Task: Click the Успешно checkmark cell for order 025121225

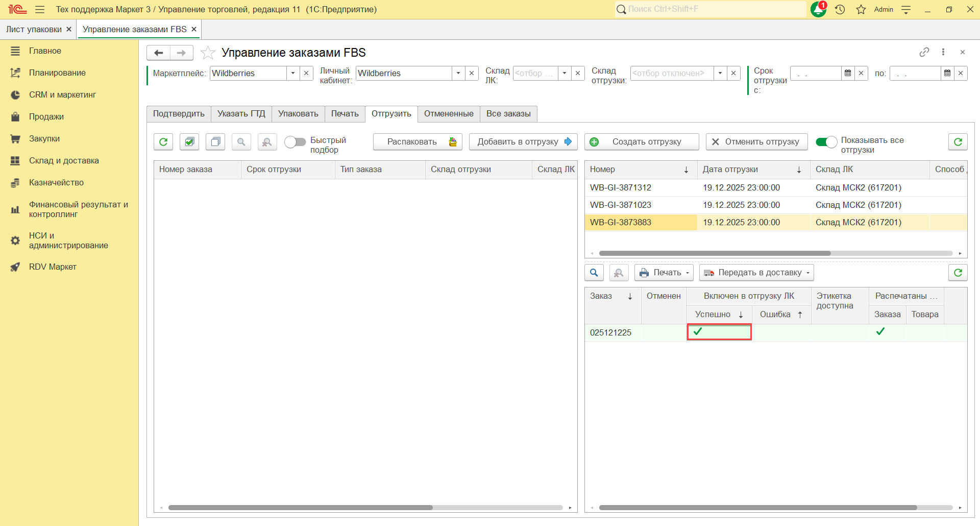Action: point(719,332)
